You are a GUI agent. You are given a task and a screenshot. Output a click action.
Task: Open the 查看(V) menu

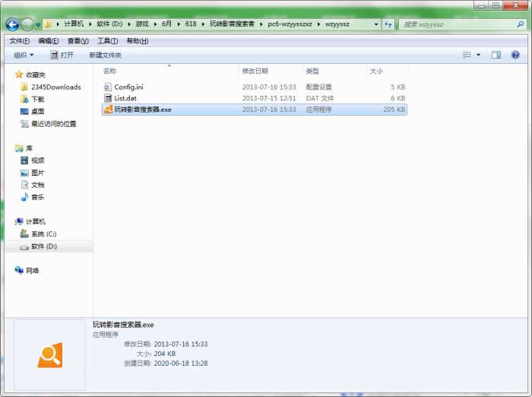tap(78, 41)
